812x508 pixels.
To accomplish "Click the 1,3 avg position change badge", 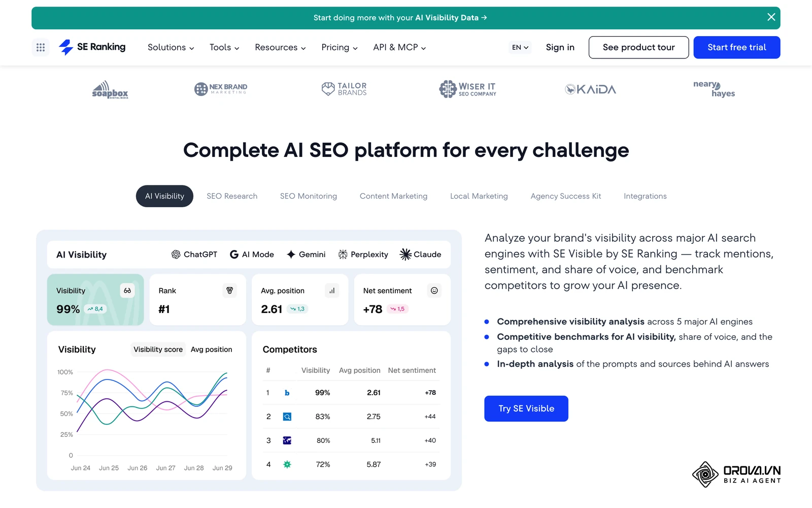I will tap(297, 309).
